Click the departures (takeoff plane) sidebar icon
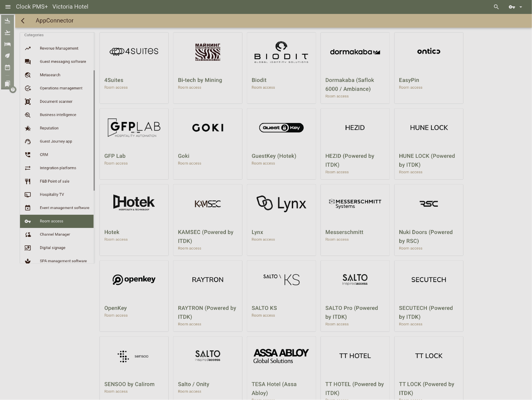The width and height of the screenshot is (532, 400). (x=7, y=32)
